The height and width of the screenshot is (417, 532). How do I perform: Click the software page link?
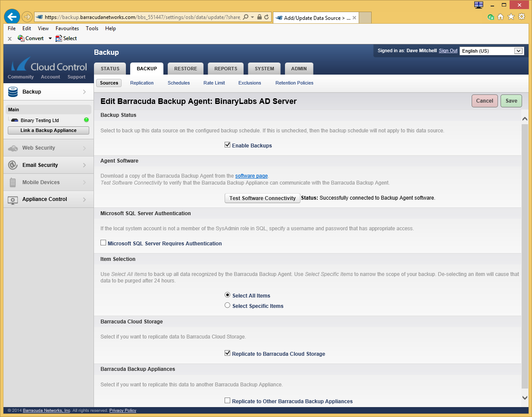(251, 176)
